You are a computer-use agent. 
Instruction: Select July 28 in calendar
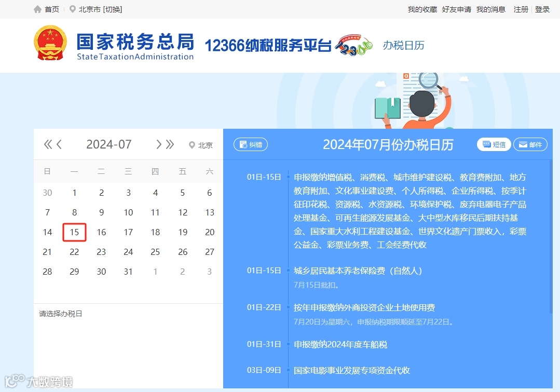point(47,272)
